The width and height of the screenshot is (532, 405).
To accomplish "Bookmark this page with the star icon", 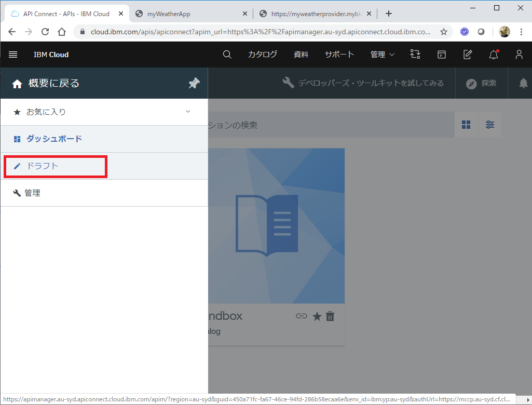I will point(443,32).
